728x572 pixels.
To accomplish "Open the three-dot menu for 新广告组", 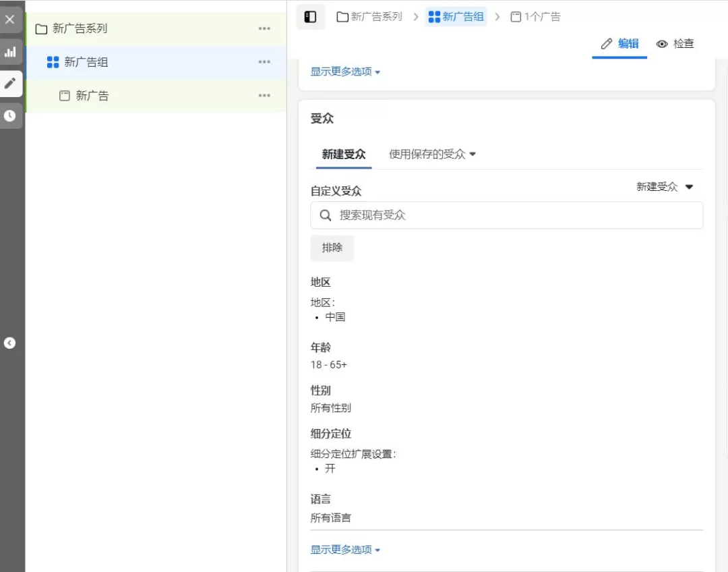I will coord(264,62).
